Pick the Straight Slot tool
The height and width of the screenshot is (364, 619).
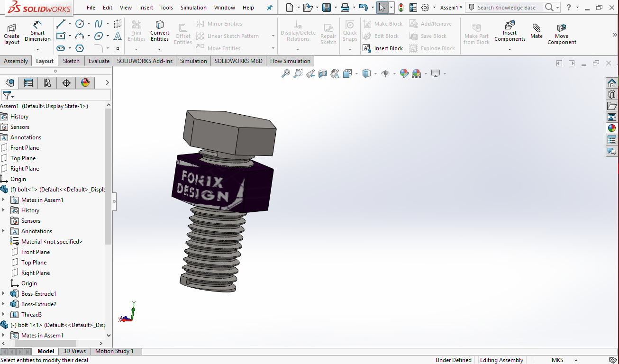click(61, 48)
